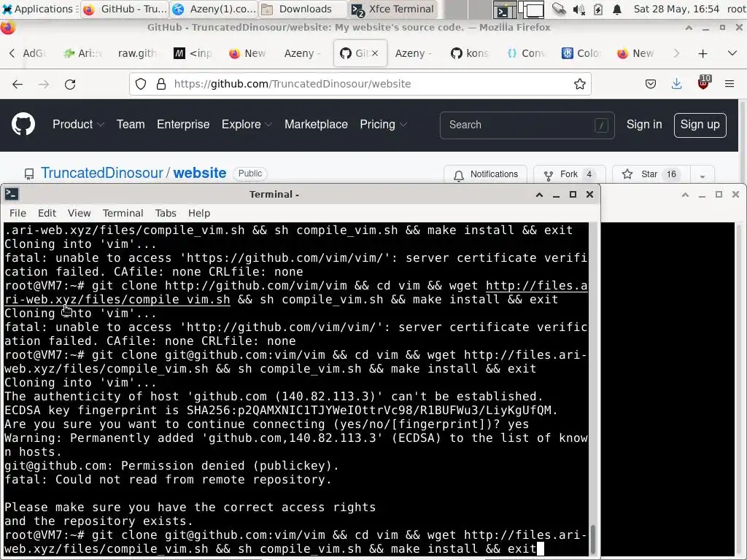Image resolution: width=747 pixels, height=560 pixels.
Task: Click the Notifications button on the repo
Action: [485, 174]
